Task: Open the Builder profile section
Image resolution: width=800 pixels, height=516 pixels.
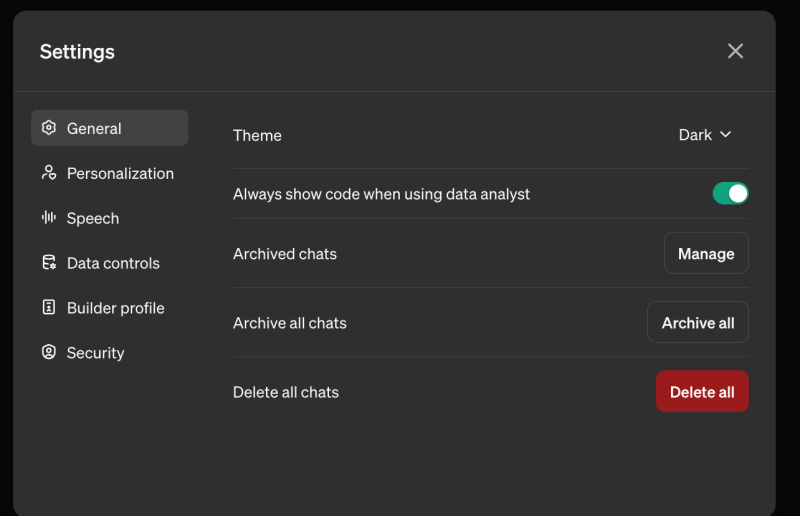Action: coord(115,308)
